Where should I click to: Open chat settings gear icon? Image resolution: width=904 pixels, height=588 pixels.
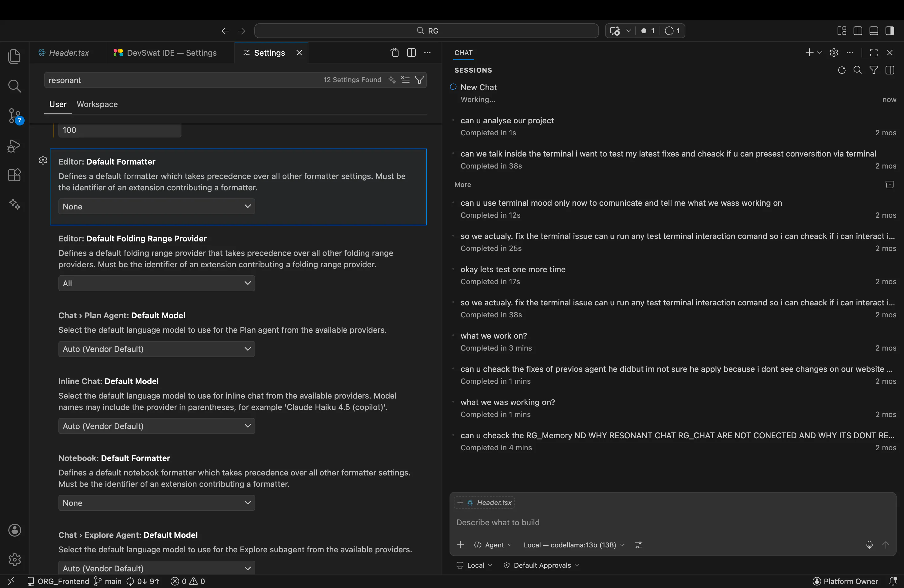[834, 52]
